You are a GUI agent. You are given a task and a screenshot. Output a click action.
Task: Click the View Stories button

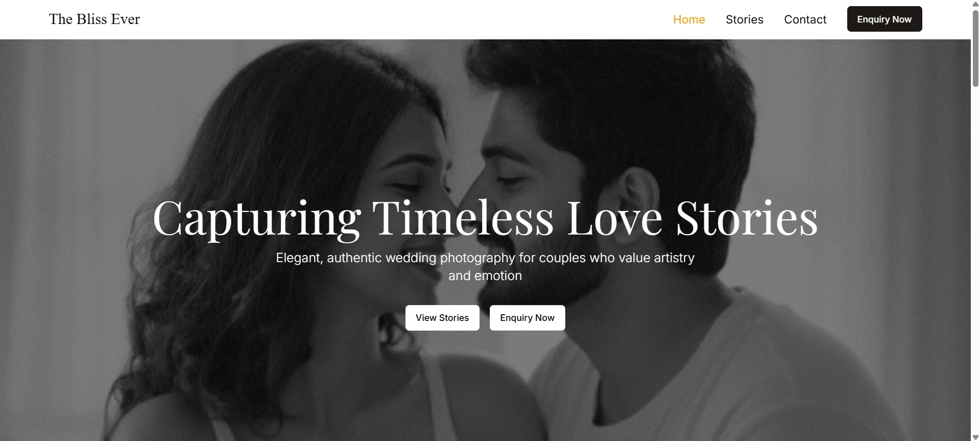pos(442,318)
